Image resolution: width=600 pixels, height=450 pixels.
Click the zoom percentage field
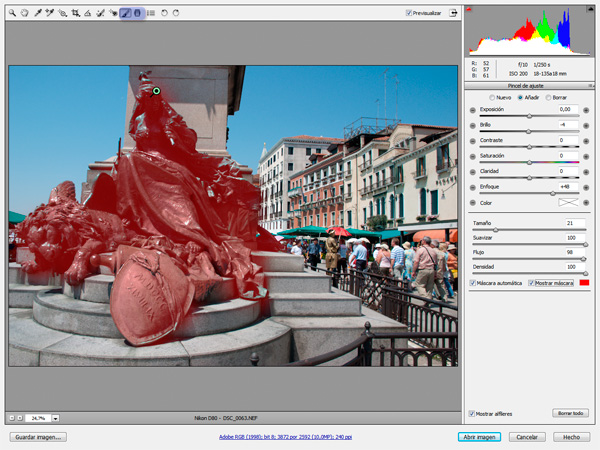click(x=38, y=418)
